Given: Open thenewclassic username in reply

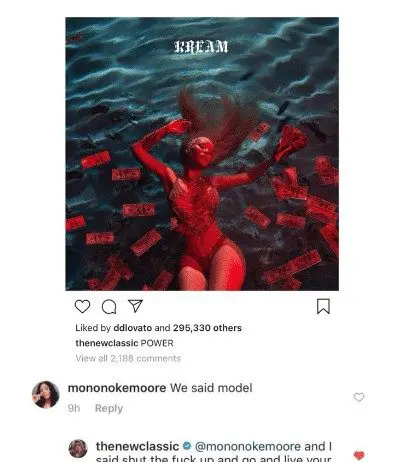Looking at the screenshot, I should pyautogui.click(x=137, y=446).
